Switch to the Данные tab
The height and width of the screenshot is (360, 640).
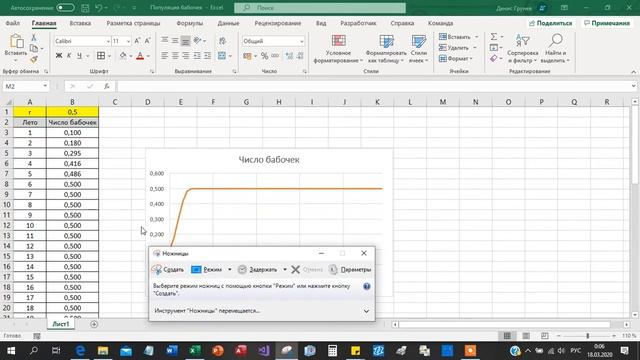(228, 23)
